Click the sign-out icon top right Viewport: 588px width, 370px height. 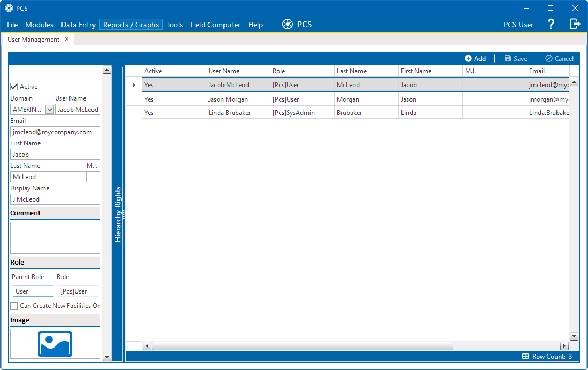575,24
